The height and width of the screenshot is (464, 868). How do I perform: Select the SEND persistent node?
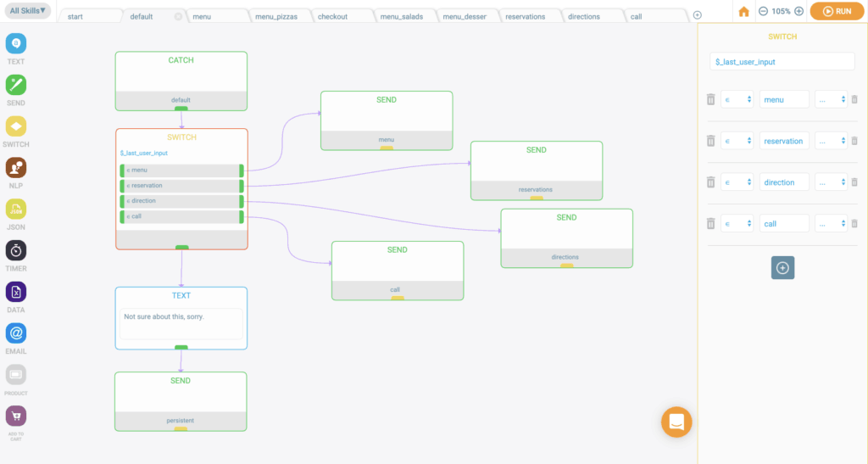[181, 401]
